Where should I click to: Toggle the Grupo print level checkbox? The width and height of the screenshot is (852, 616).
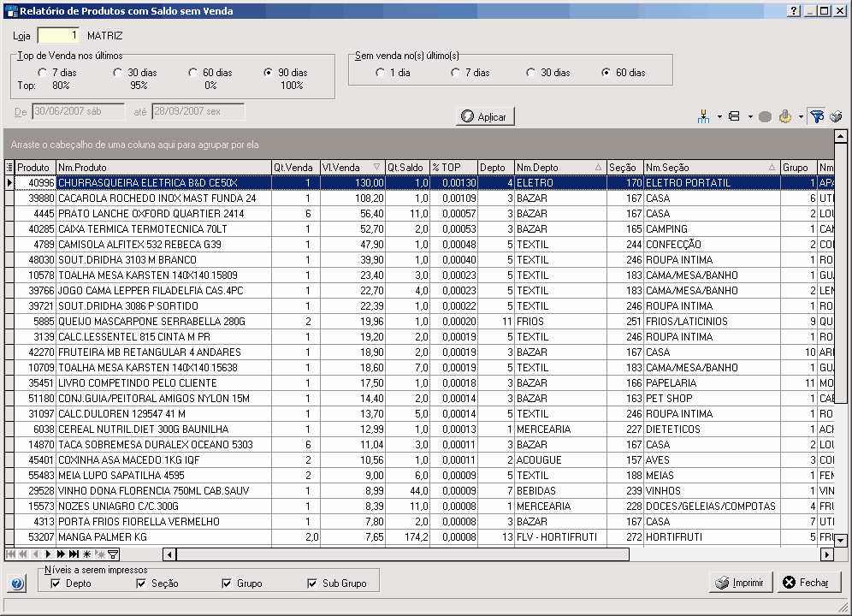pos(227,583)
